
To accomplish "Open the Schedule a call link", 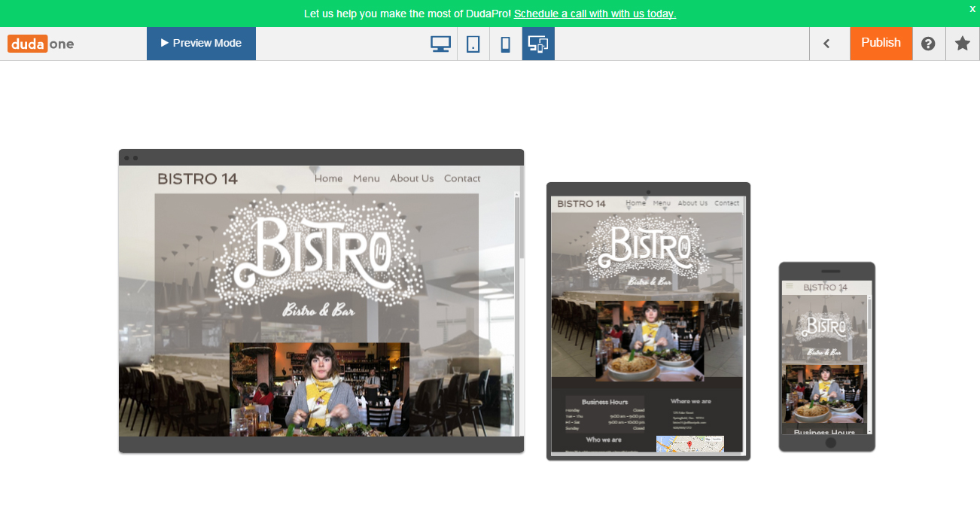I will point(595,14).
